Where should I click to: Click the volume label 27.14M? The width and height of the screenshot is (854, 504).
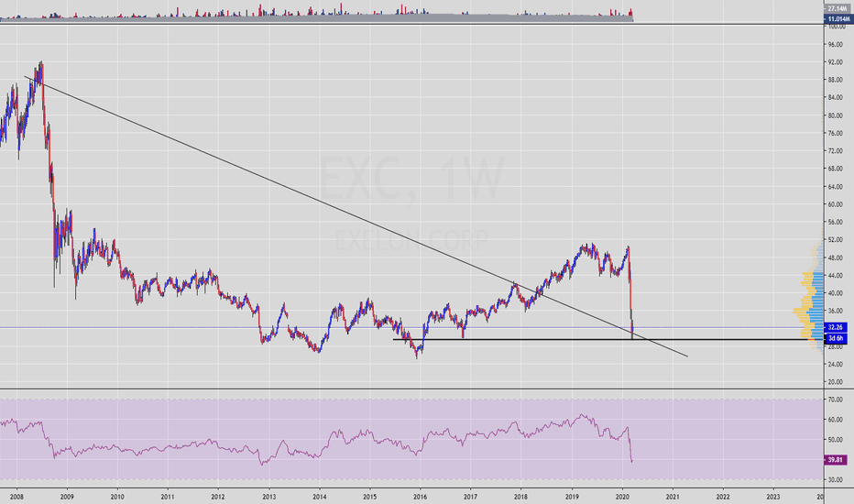coord(837,9)
